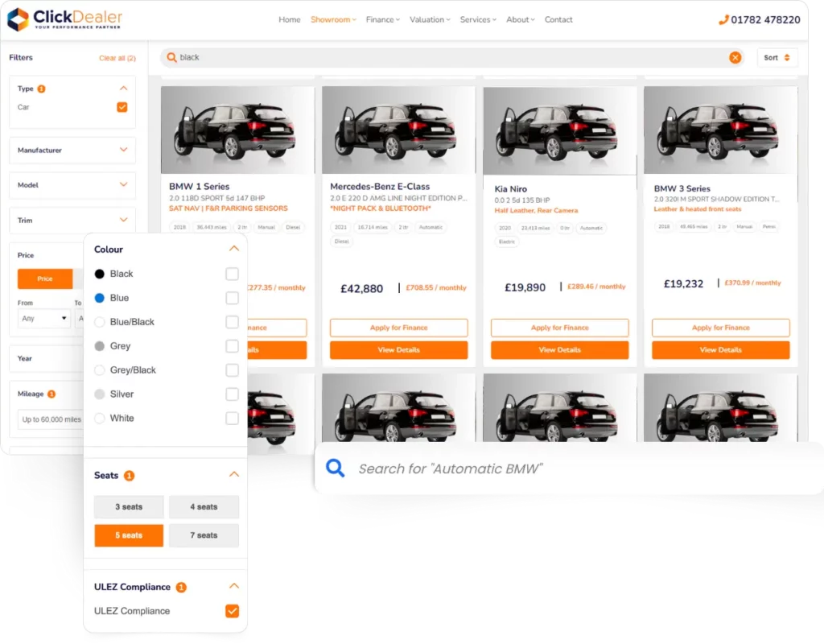This screenshot has width=824, height=644.
Task: Open the price From 'Any' dropdown
Action: 44,319
